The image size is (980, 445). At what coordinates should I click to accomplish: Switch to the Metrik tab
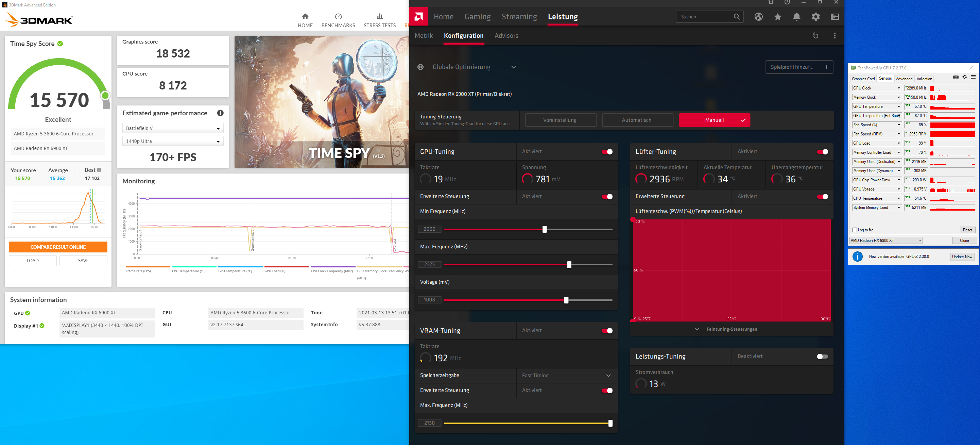pyautogui.click(x=424, y=36)
